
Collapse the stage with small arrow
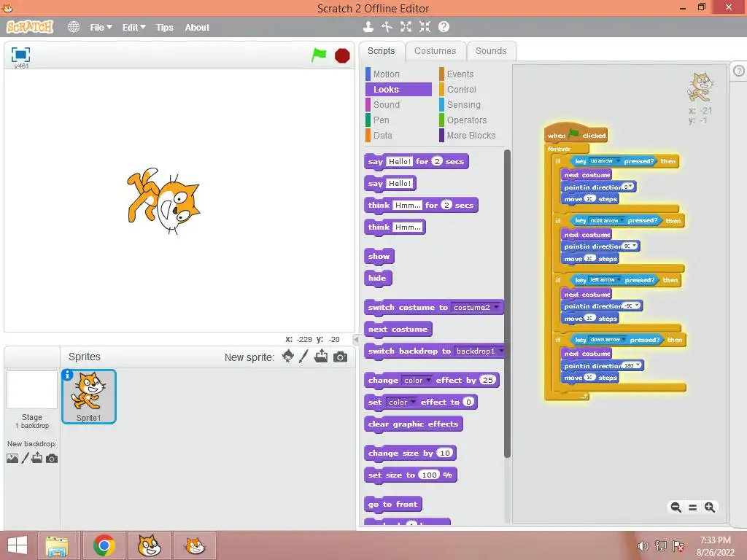pos(356,339)
